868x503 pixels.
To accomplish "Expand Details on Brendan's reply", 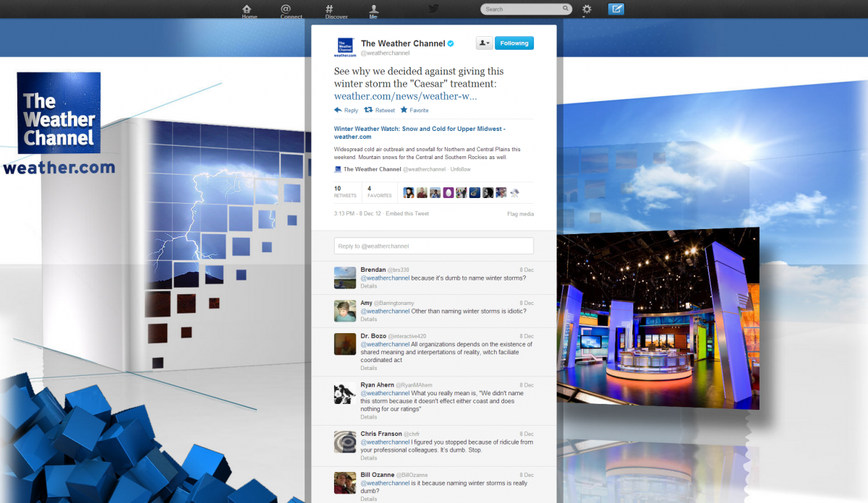I will (x=369, y=286).
